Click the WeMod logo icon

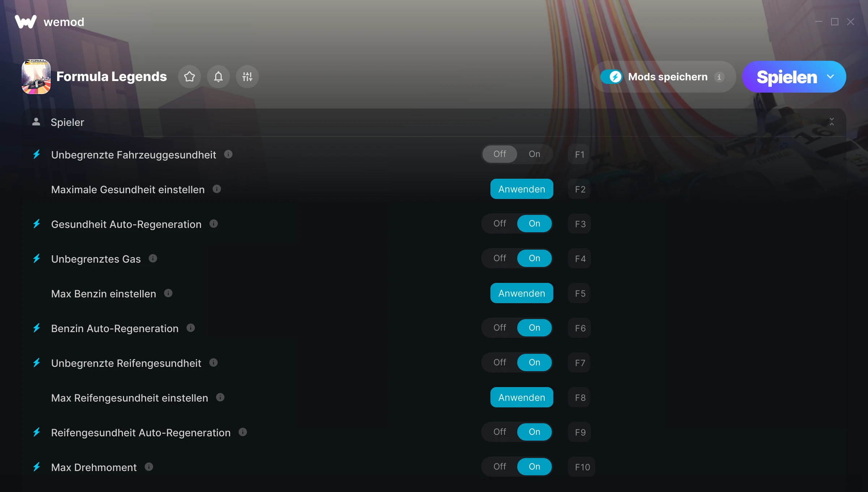pos(26,22)
